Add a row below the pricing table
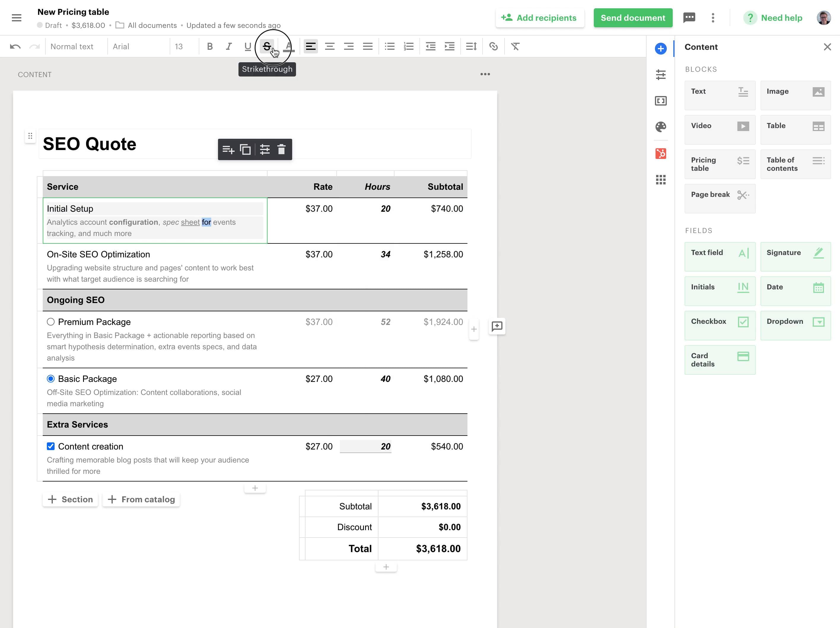Image resolution: width=840 pixels, height=628 pixels. (x=255, y=488)
